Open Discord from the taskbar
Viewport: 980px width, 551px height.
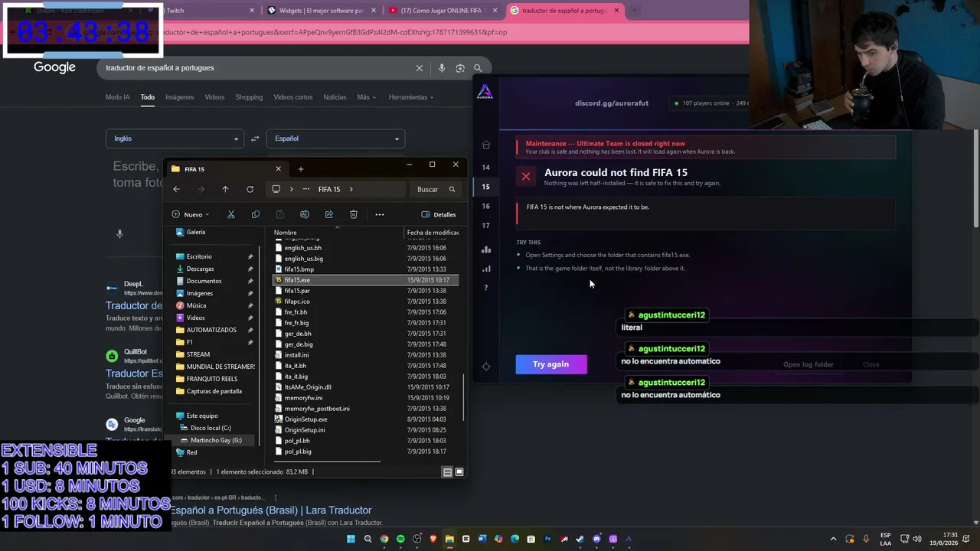(x=596, y=540)
